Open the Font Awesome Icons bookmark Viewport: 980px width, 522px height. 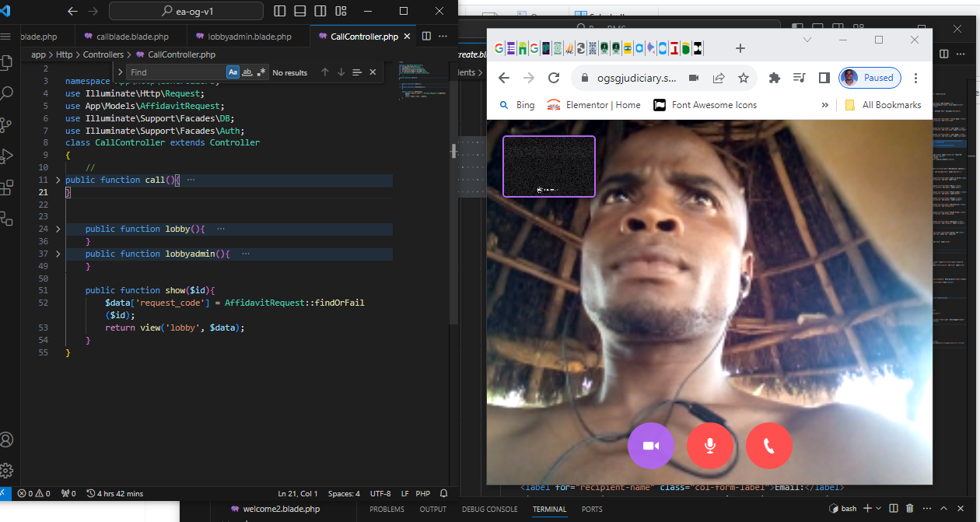click(713, 105)
